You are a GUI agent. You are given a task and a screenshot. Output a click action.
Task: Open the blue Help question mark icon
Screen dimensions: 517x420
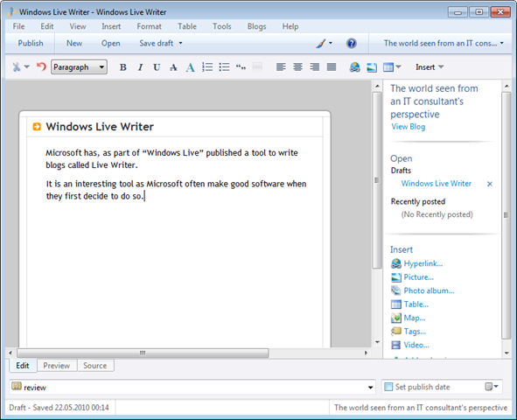[x=352, y=43]
